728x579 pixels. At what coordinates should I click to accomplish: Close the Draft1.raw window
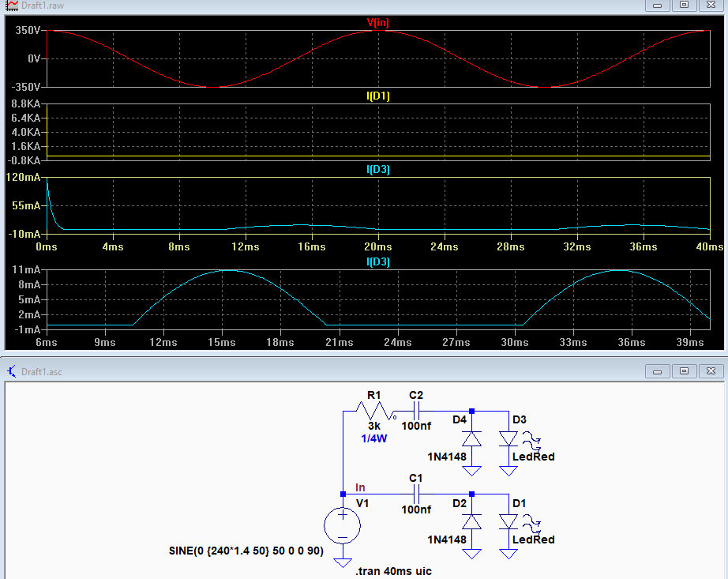tap(711, 5)
